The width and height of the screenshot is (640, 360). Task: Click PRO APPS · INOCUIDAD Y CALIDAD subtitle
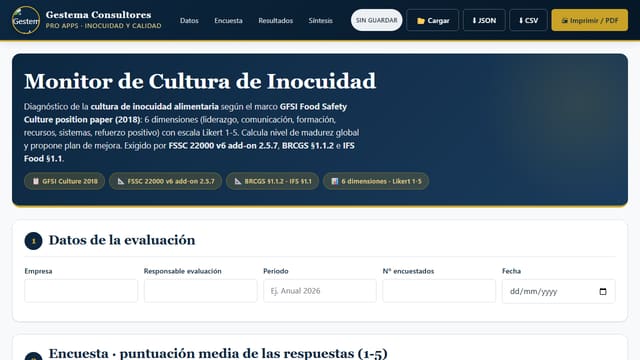[103, 26]
